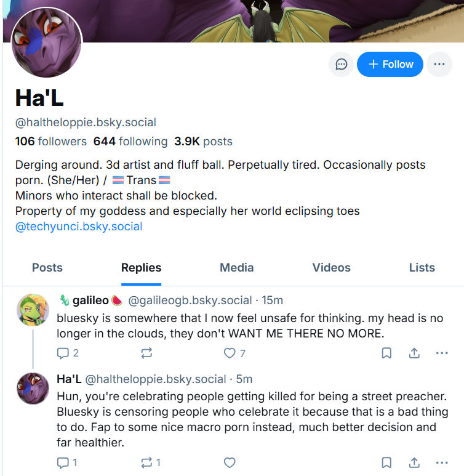Open more options on galileo's post

tap(441, 353)
